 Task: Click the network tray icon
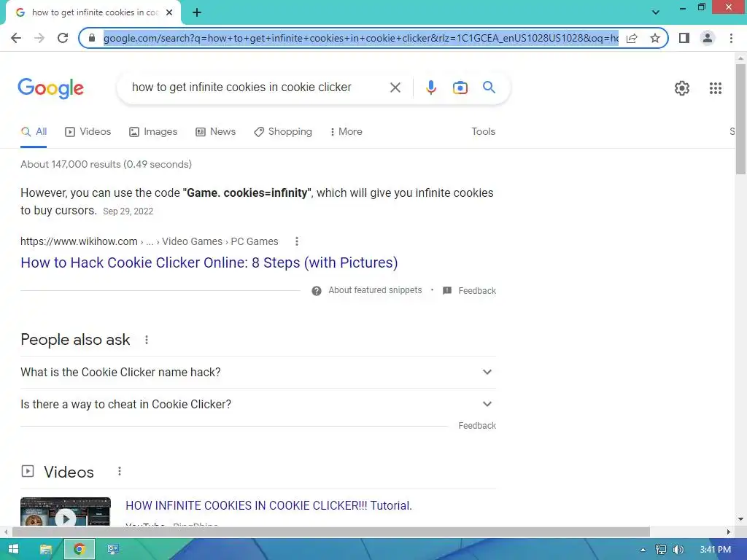[x=660, y=550]
